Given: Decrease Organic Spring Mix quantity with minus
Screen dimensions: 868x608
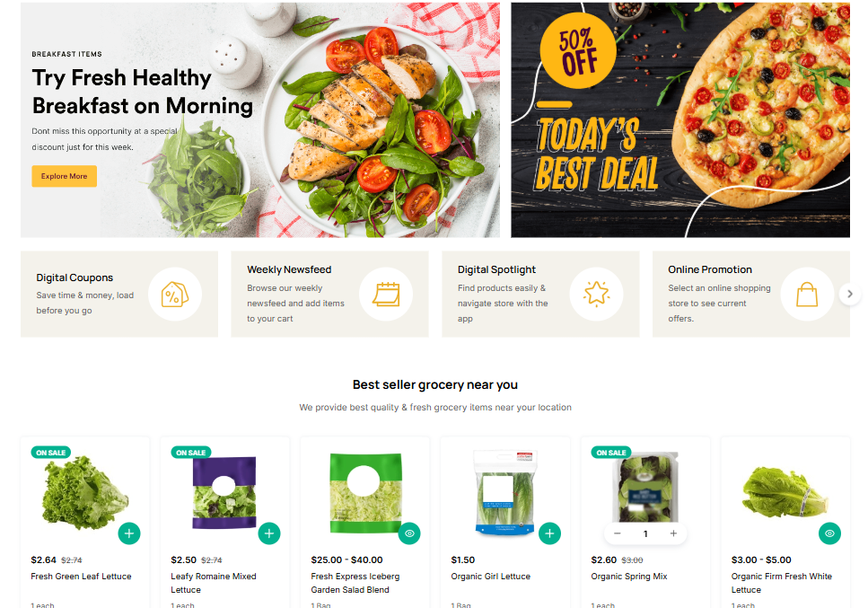Looking at the screenshot, I should 618,533.
